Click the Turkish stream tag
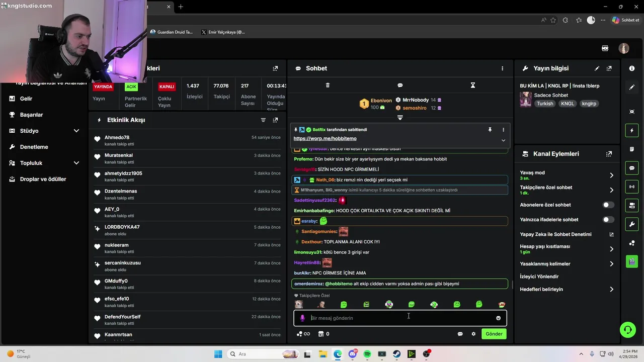Screen dimensions: 644x362 (545, 104)
